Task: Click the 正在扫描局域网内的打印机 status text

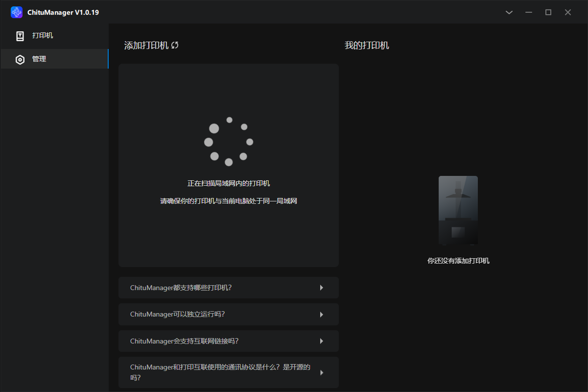Action: point(229,183)
